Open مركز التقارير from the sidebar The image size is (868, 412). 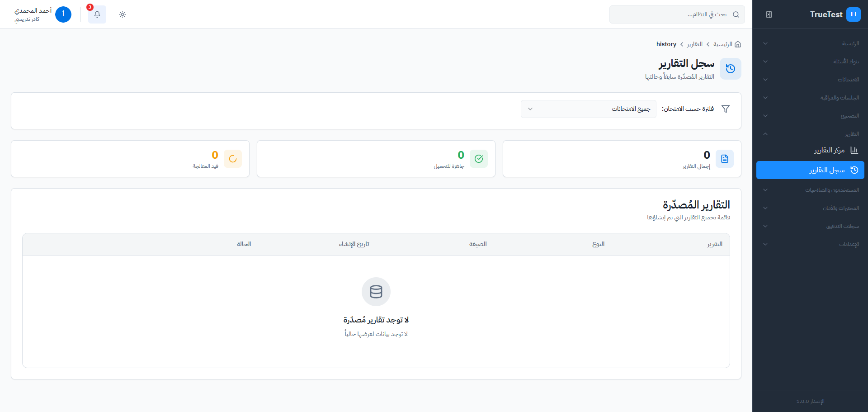tap(829, 150)
